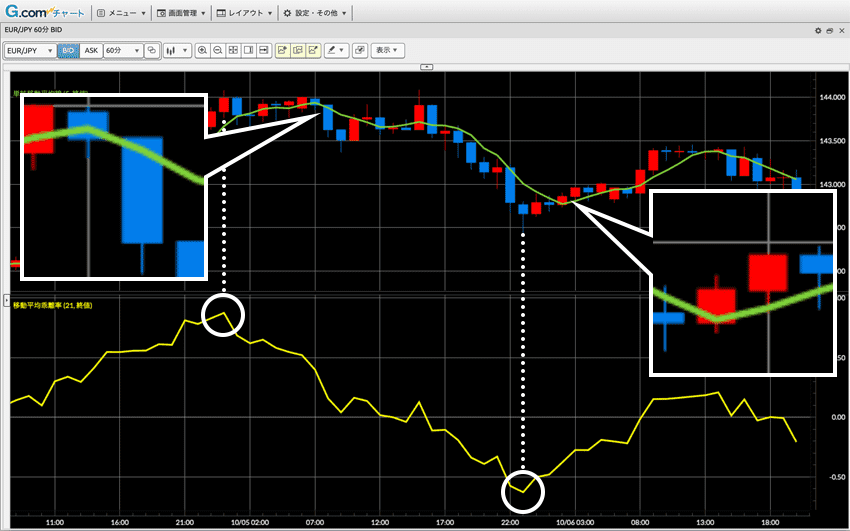Expand the left side panel handle

[x=7, y=299]
